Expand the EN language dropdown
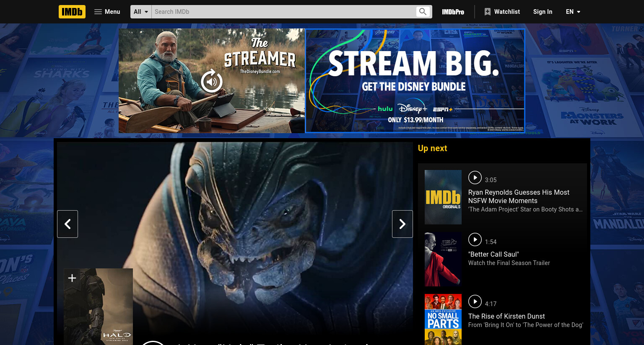This screenshot has height=345, width=644. click(x=573, y=12)
